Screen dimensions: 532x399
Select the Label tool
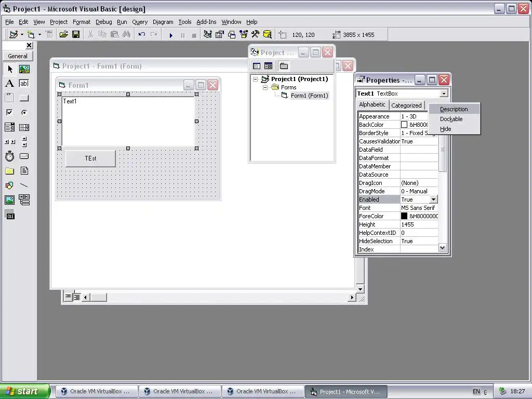[x=10, y=84]
